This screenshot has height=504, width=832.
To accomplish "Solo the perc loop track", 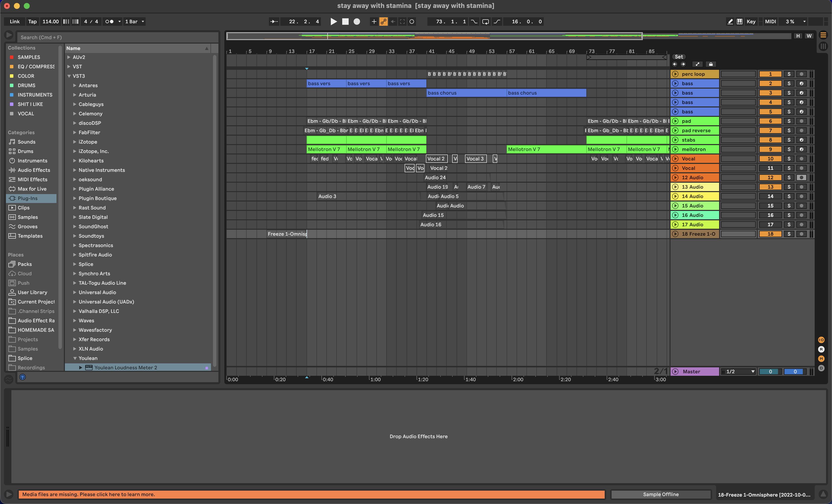I will 790,74.
